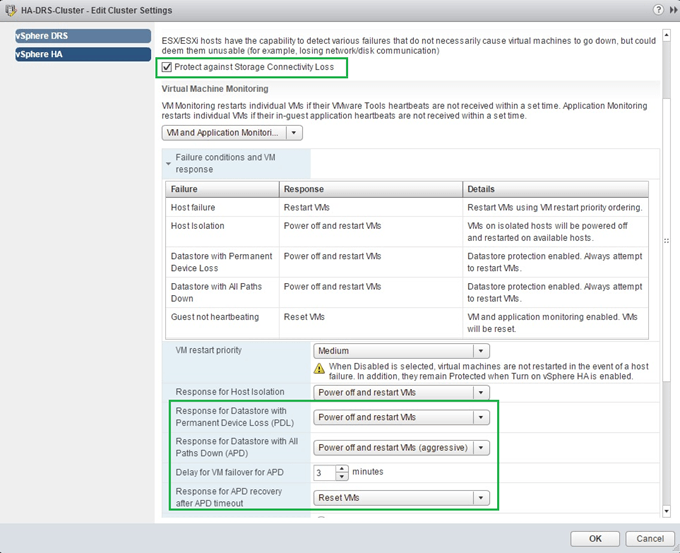Click the Failure column header
Image resolution: width=680 pixels, height=553 pixels.
click(x=222, y=190)
